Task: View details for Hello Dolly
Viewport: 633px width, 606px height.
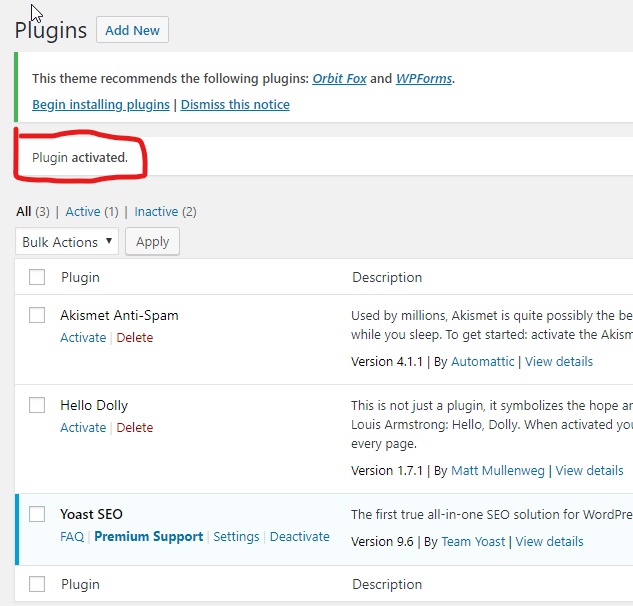Action: 589,470
